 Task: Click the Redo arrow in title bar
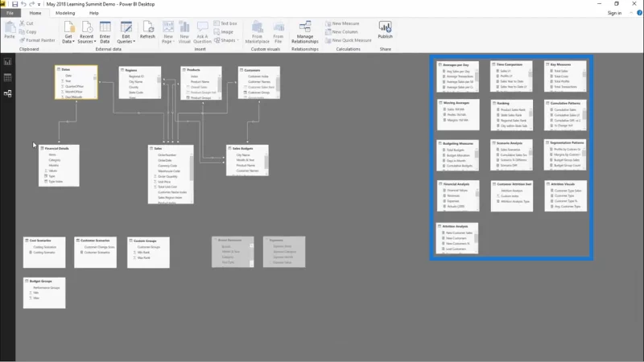pos(31,4)
